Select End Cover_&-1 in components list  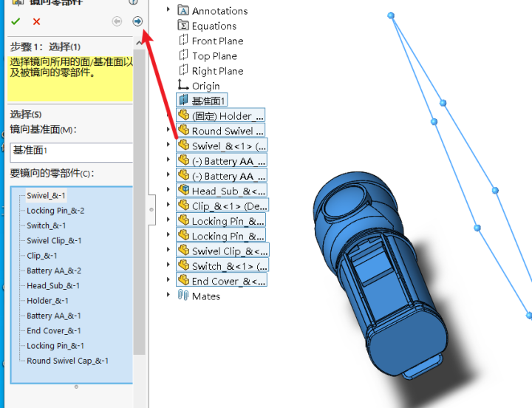(54, 330)
